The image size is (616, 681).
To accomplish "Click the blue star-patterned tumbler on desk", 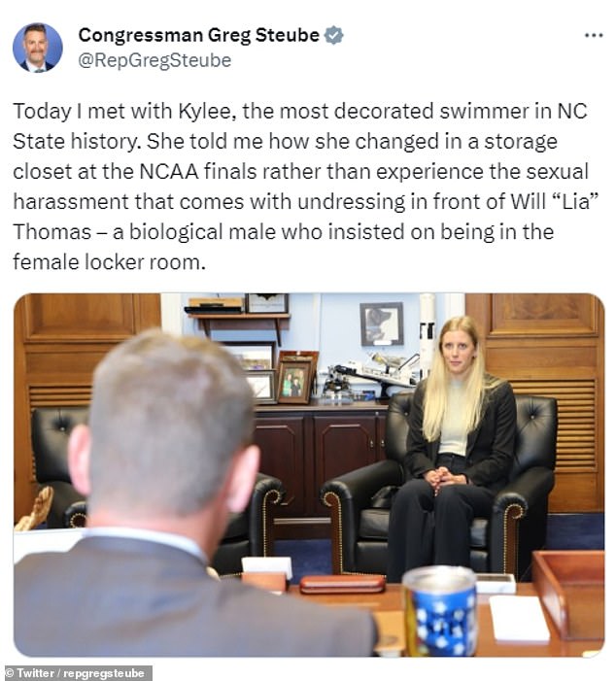I will tap(439, 611).
